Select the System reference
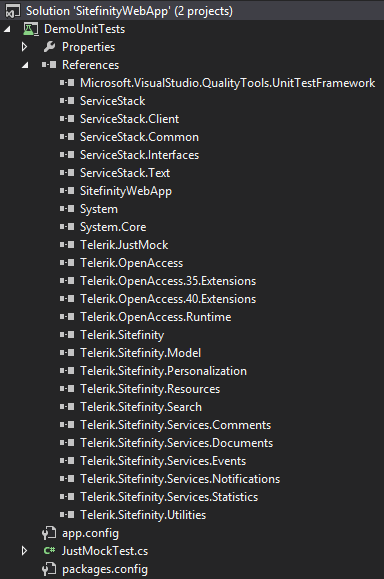The image size is (384, 579). [99, 209]
